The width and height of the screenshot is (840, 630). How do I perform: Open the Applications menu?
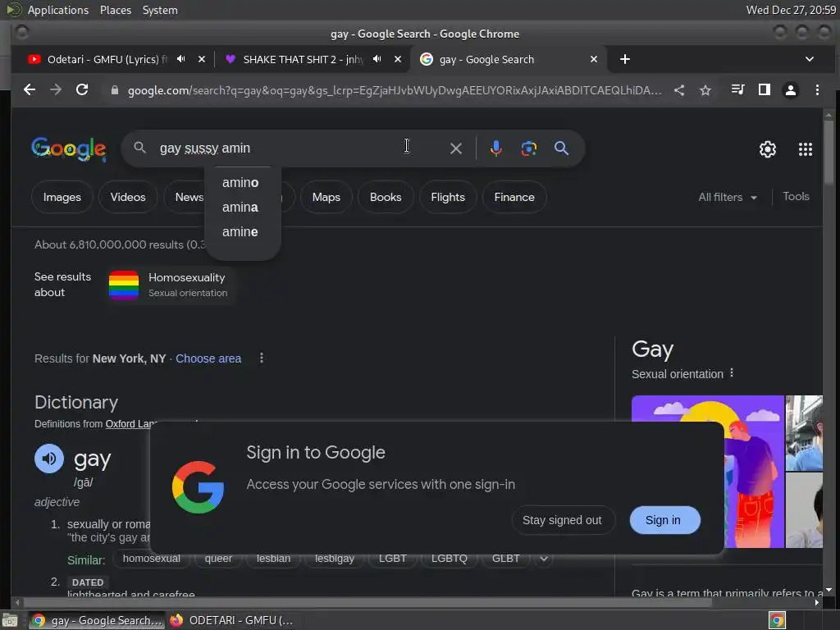[58, 10]
